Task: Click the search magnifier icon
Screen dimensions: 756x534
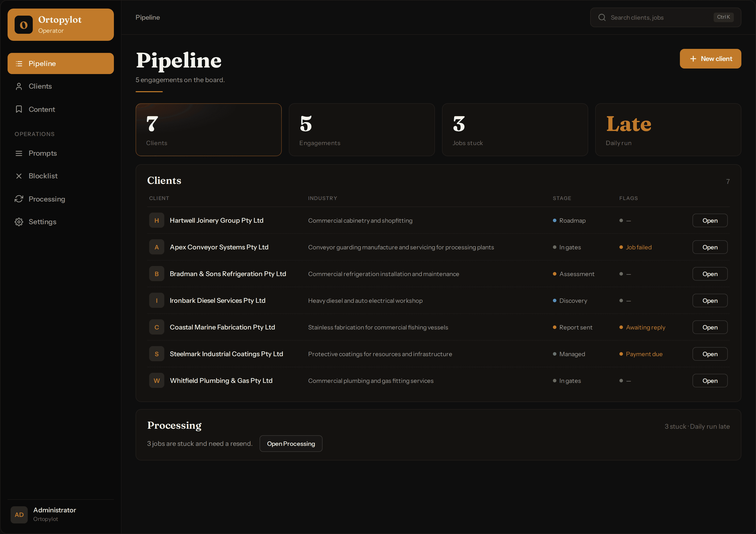Action: 602,17
